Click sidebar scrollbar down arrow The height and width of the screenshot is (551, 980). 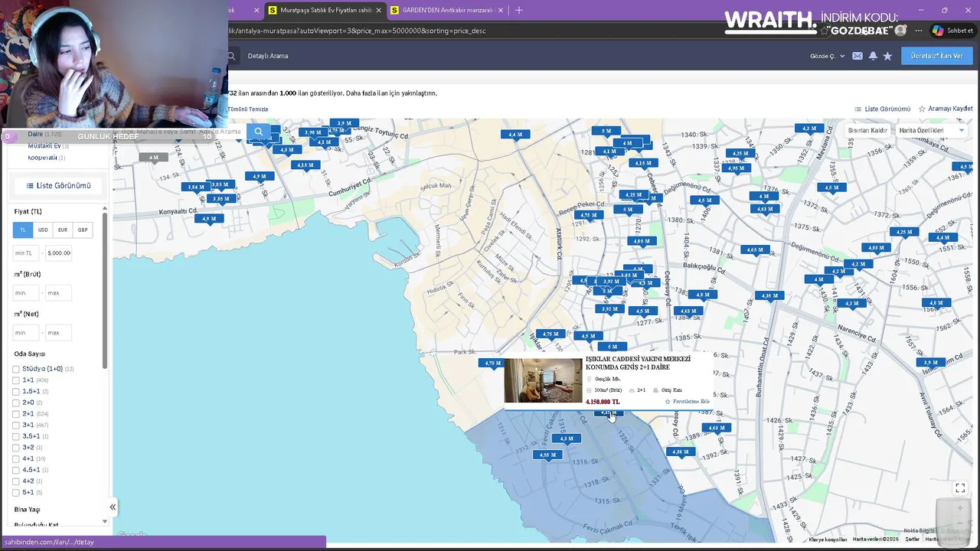pos(105,522)
